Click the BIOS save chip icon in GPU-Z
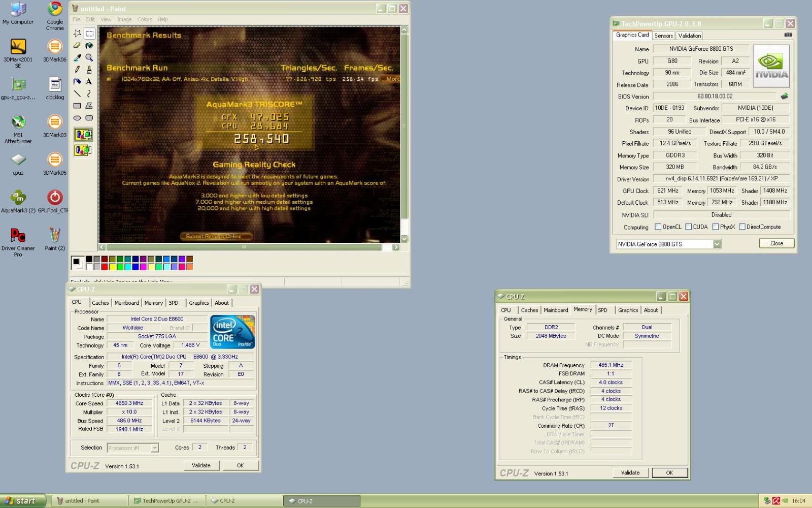 coord(785,96)
